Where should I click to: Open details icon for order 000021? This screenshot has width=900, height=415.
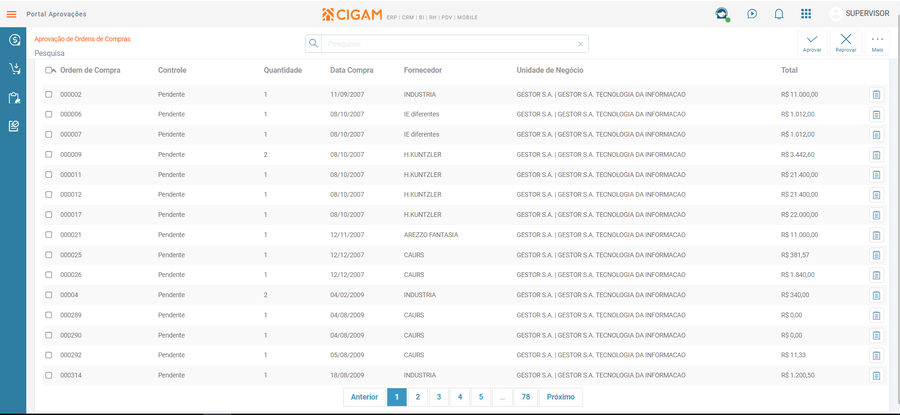tap(876, 235)
